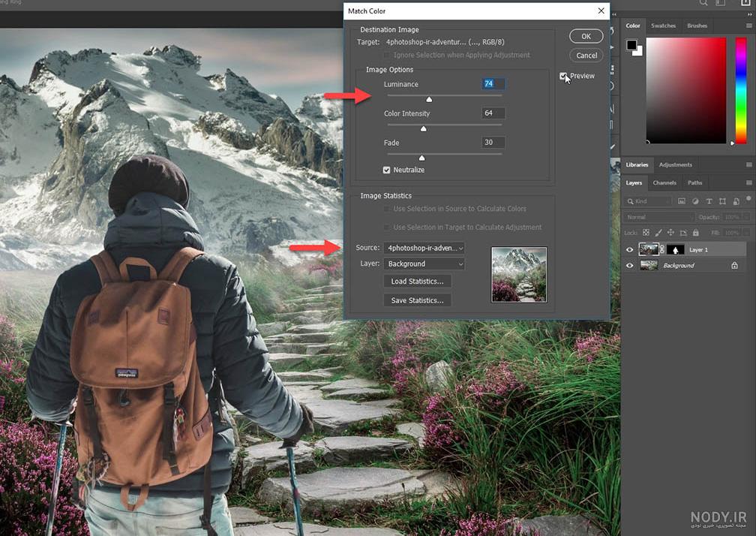Image resolution: width=756 pixels, height=536 pixels.
Task: Open the Adjustments tab
Action: 675,164
